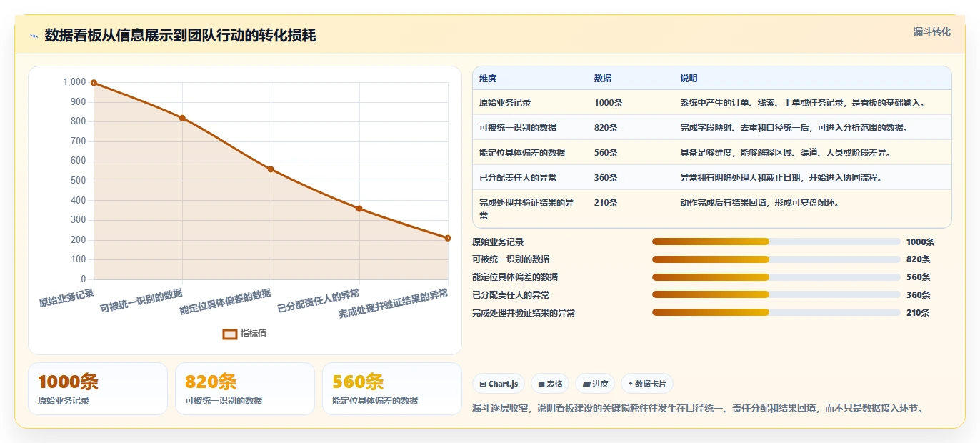
Task: Select the 数据卡片 tag chip
Action: 646,384
